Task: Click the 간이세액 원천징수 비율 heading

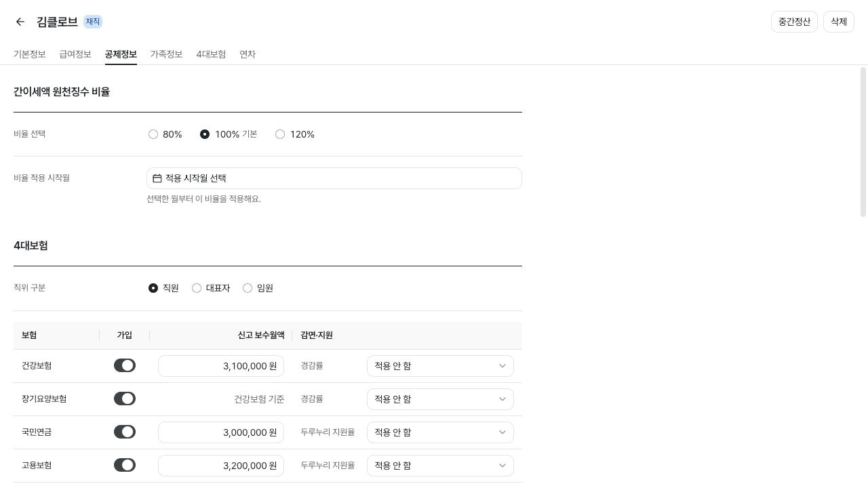Action: [x=62, y=91]
